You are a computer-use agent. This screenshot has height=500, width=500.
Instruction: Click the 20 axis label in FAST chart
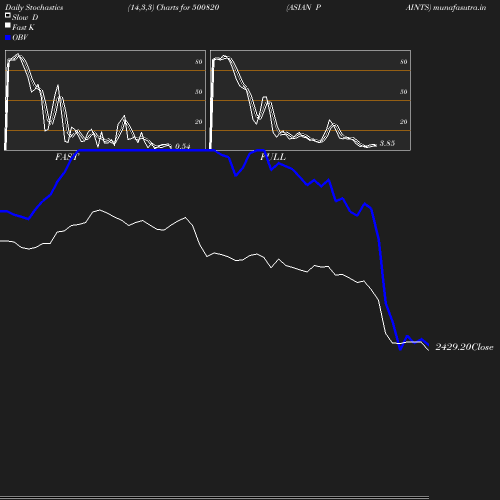click(x=199, y=122)
